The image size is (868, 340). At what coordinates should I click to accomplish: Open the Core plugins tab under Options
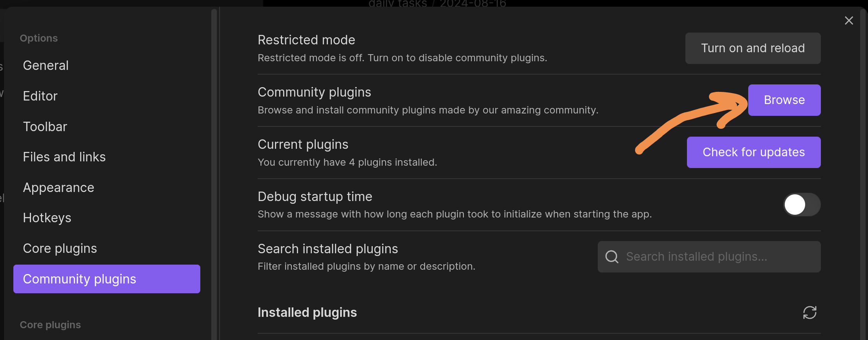[x=60, y=249]
